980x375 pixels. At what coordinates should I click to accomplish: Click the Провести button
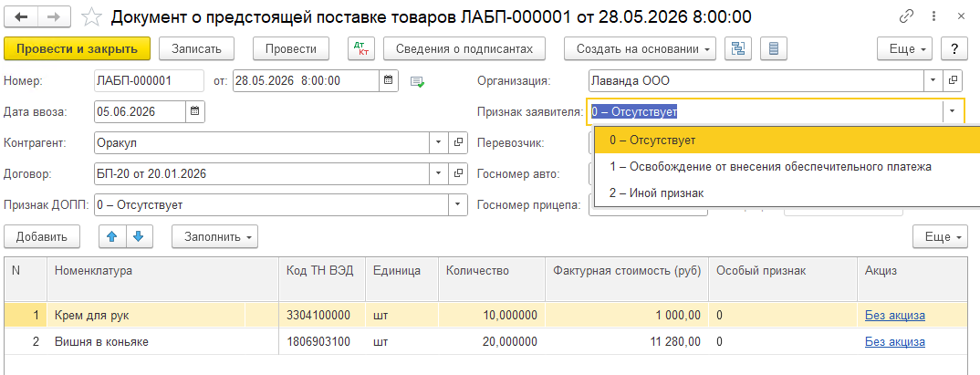coord(291,48)
